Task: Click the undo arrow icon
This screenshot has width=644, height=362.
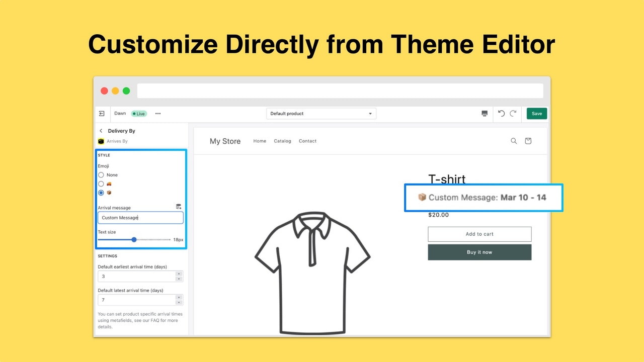Action: click(501, 114)
